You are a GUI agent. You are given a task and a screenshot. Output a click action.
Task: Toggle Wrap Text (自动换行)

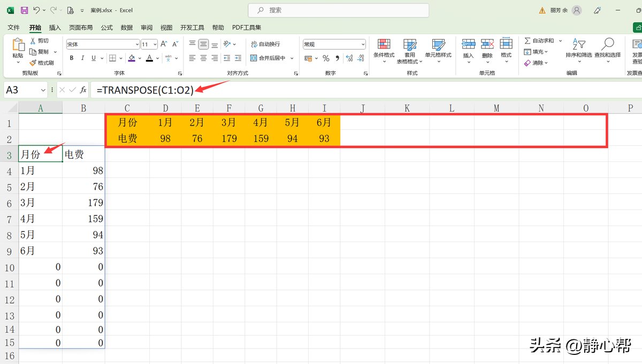tap(265, 44)
